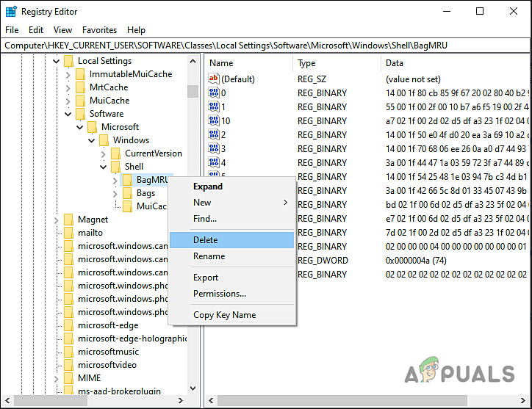Click the MuiCache folder icon under Local Settings

(80, 101)
